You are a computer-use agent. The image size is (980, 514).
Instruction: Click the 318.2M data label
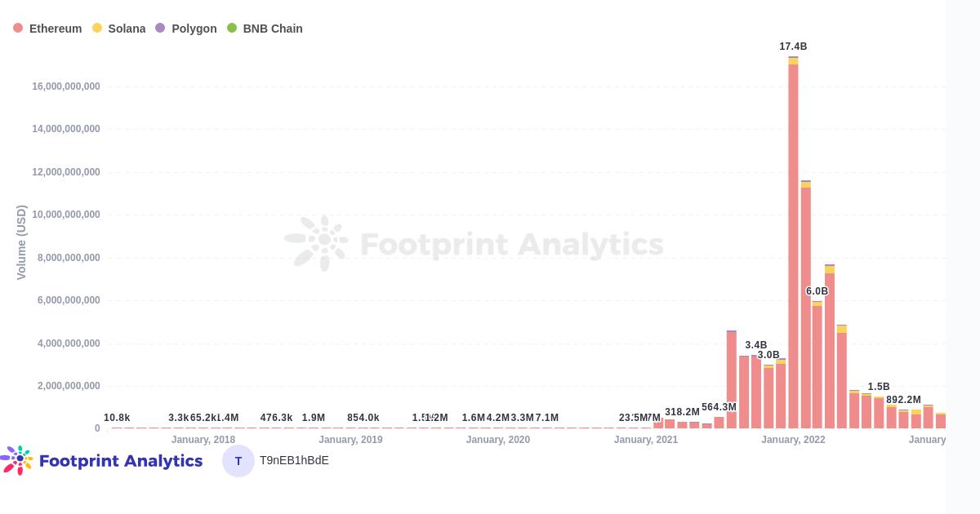682,412
